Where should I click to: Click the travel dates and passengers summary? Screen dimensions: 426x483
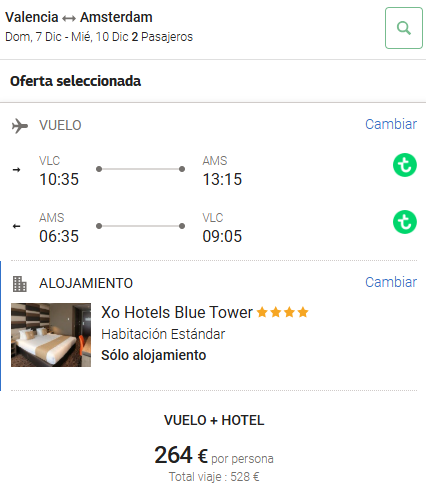coord(99,37)
